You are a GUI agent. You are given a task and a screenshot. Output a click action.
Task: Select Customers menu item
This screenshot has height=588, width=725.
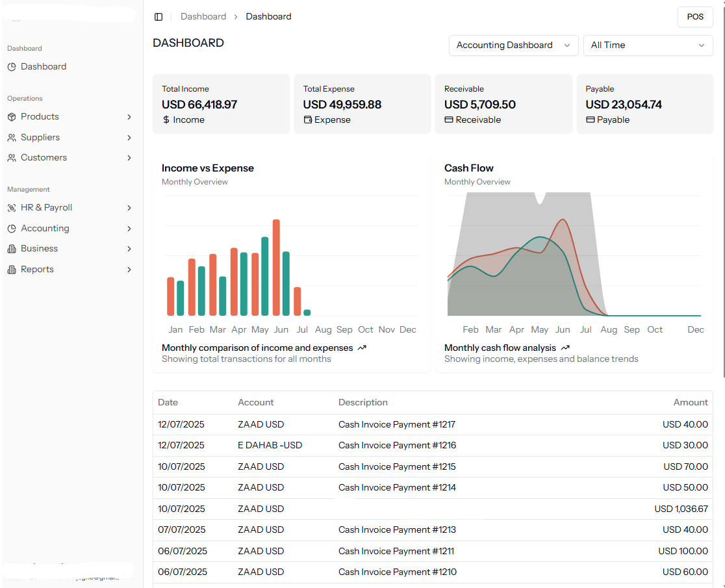70,158
